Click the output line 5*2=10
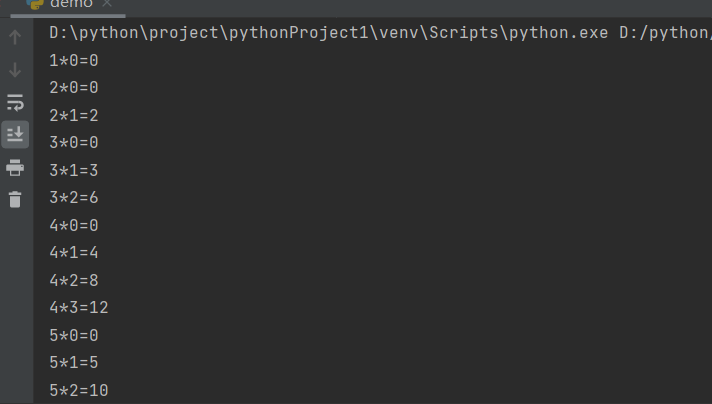This screenshot has height=404, width=712. click(79, 390)
